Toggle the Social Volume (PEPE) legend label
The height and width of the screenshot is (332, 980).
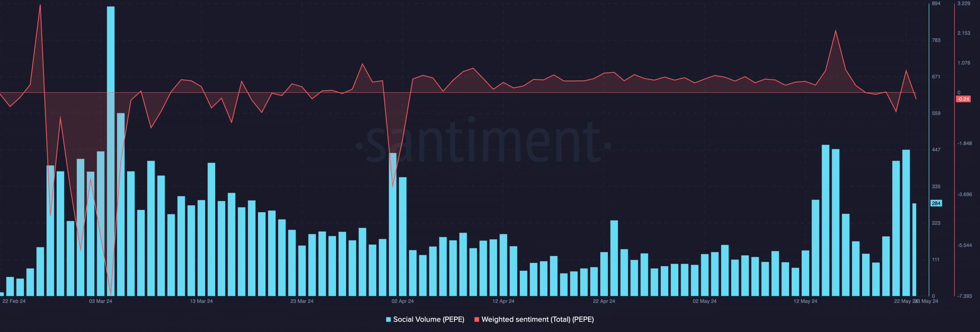[429, 319]
